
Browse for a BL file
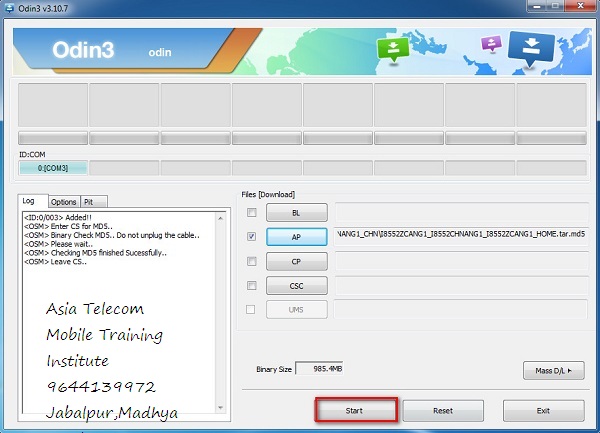[297, 213]
